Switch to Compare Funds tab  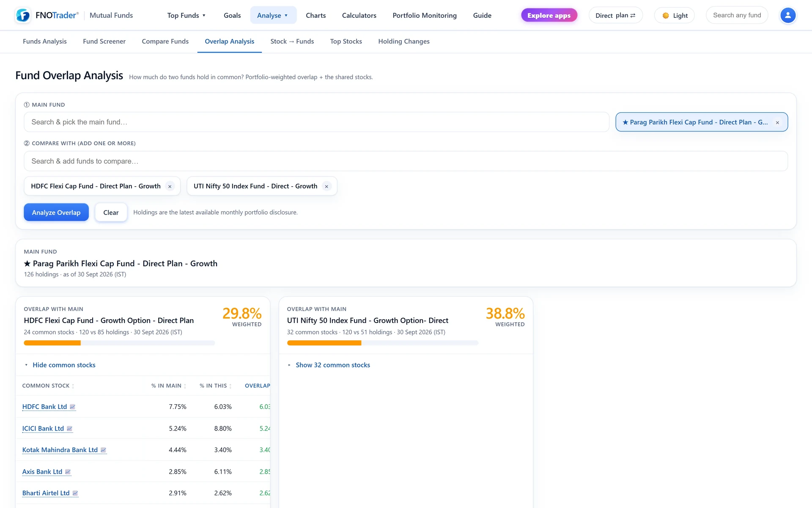click(165, 41)
